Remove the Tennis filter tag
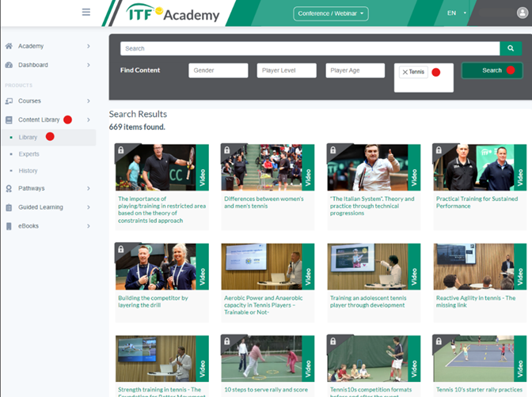Viewport: 532px width, 397px height. coord(405,72)
